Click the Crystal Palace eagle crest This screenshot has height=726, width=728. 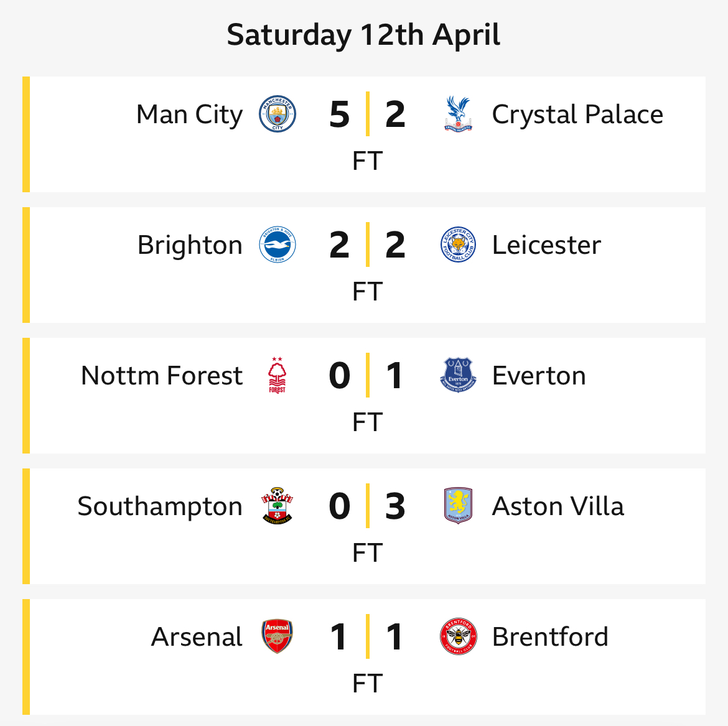click(x=458, y=114)
